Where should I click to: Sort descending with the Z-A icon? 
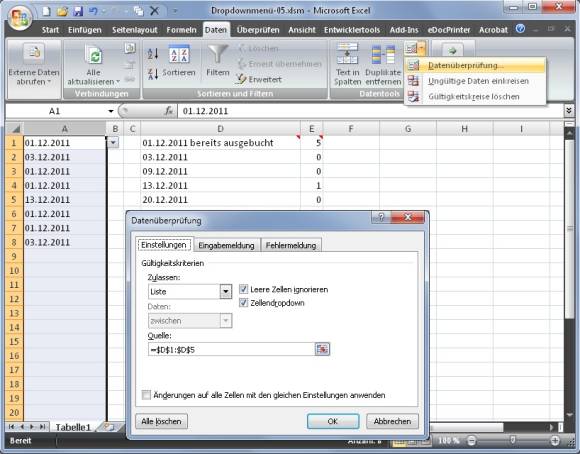click(153, 74)
